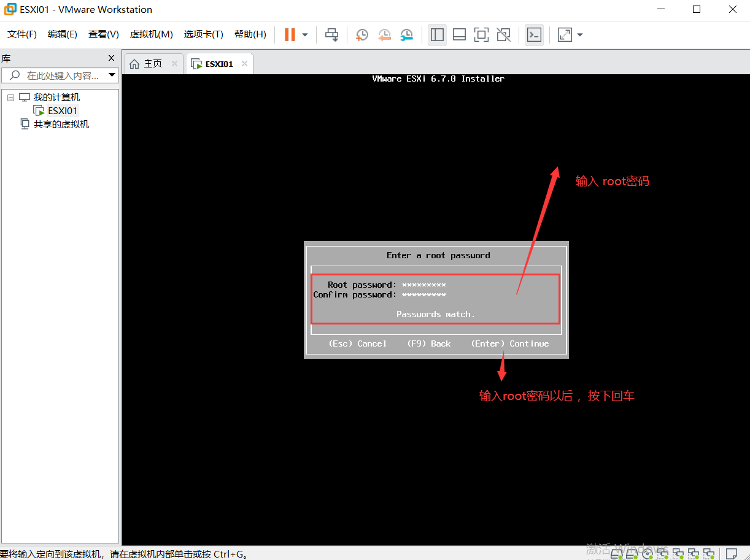Click the 'VMware ESXi 6.7.0 Installer' heading

click(x=438, y=79)
